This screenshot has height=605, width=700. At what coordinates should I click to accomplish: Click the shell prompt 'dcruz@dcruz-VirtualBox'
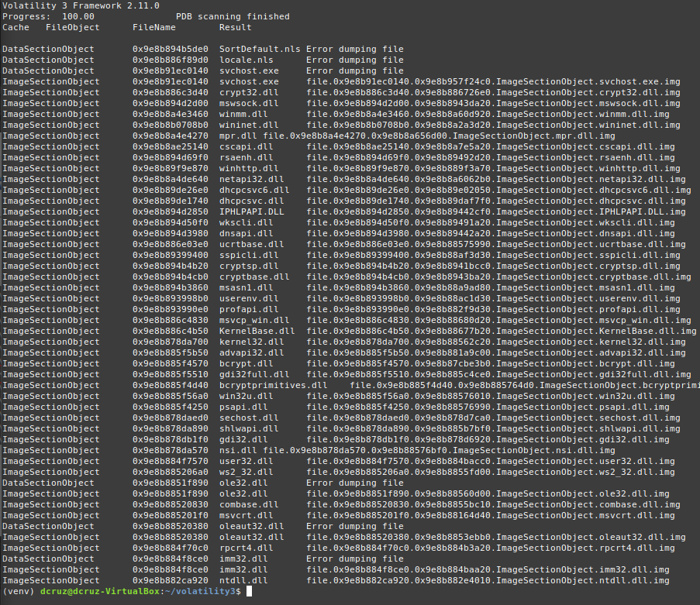tap(99, 592)
